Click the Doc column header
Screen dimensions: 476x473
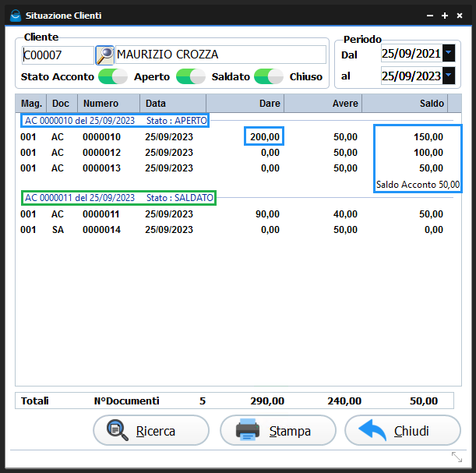tap(62, 103)
